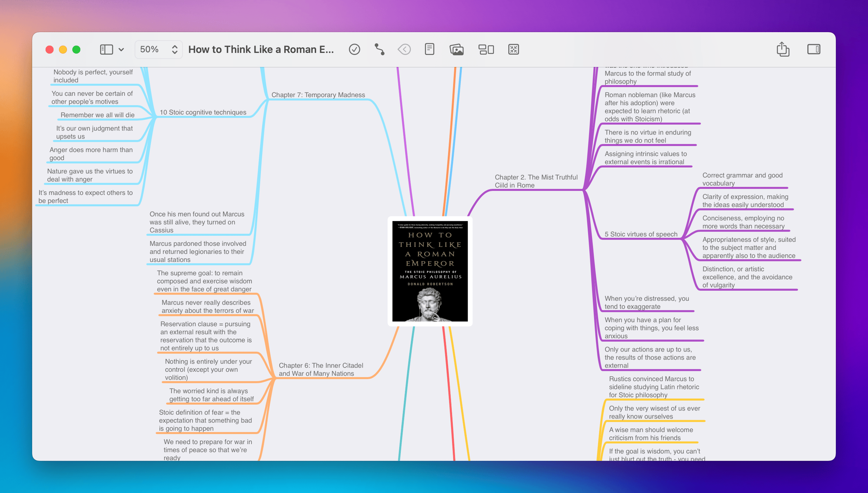Select node A wise man should welcome criticism
868x493 pixels.
click(x=651, y=434)
